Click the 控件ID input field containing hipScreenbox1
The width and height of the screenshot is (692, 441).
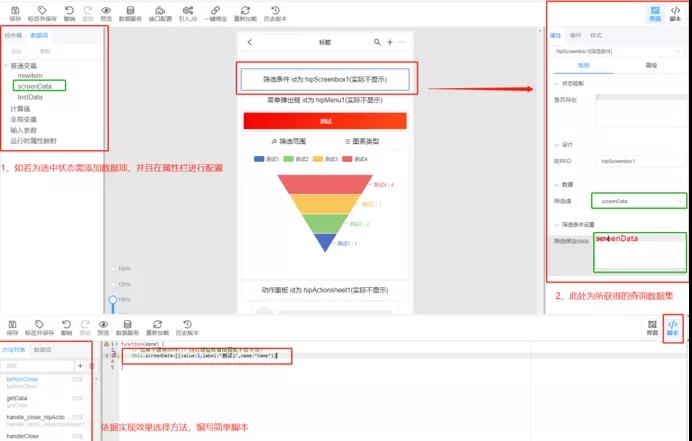point(640,160)
